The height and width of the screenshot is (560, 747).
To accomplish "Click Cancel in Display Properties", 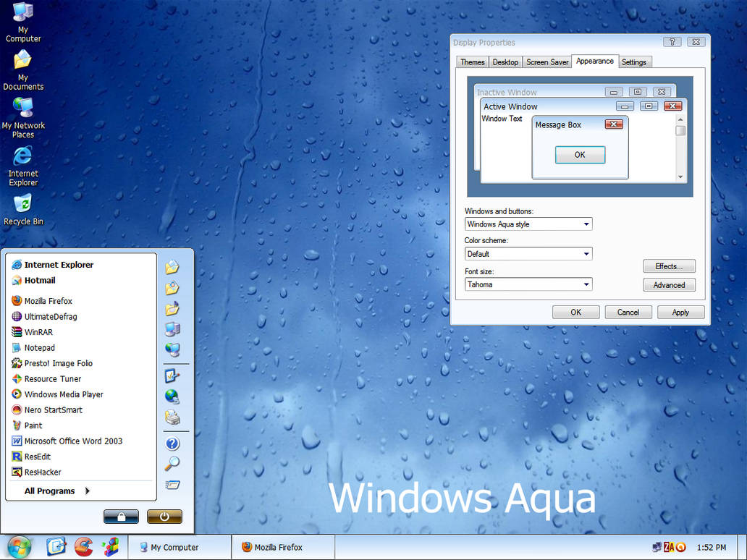I will 628,313.
